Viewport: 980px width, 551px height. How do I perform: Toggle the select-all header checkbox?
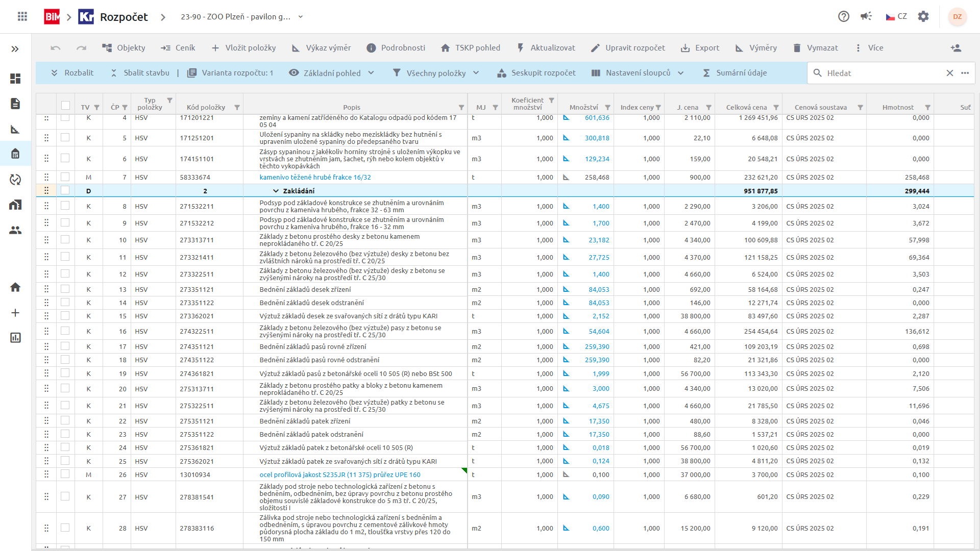[65, 106]
